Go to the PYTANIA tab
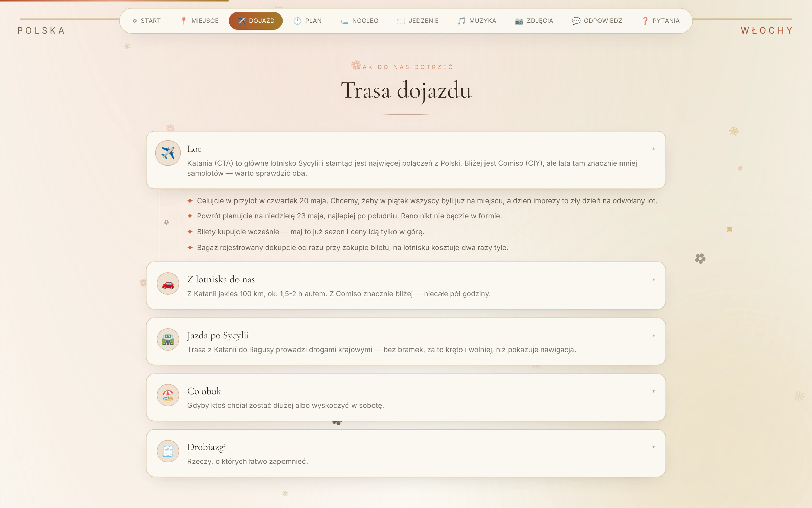The image size is (812, 508). tap(661, 21)
